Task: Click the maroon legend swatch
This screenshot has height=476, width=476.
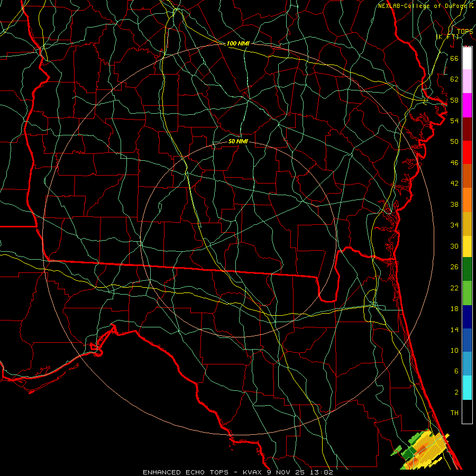Action: (467, 129)
